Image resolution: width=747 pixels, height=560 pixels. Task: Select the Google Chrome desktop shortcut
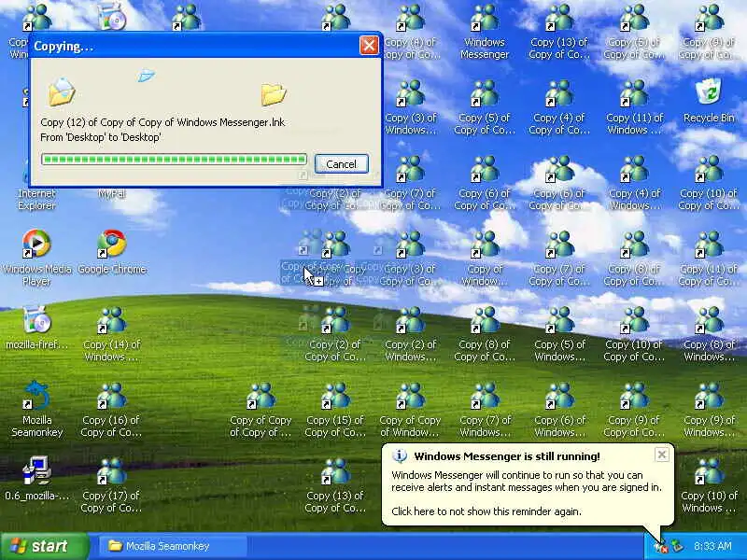[111, 252]
